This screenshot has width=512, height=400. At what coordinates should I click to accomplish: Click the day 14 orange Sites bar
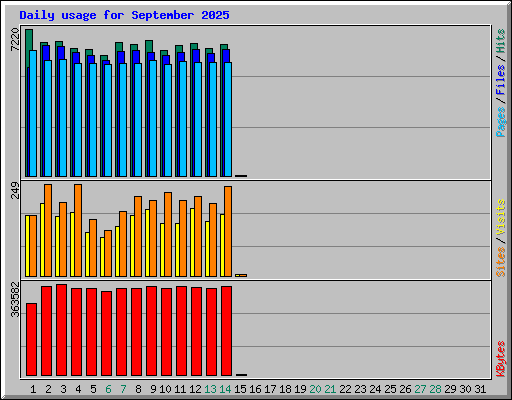point(228,231)
